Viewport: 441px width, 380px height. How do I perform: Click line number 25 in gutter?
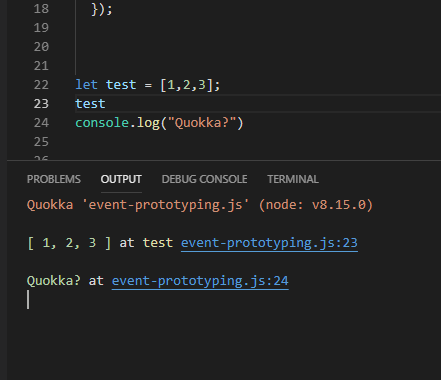41,142
